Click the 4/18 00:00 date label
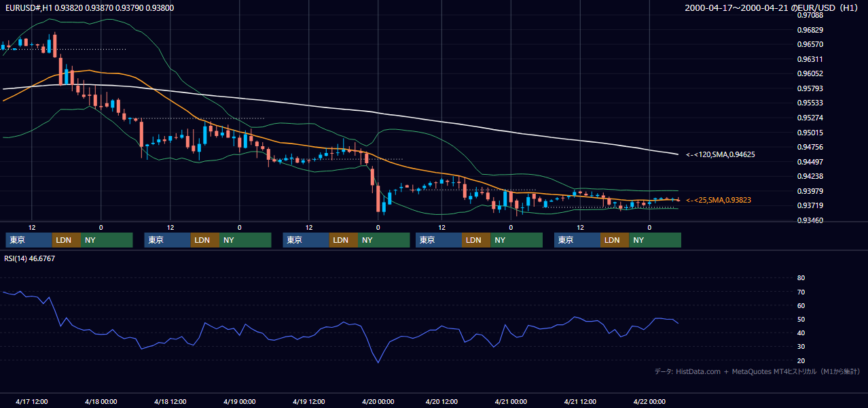The height and width of the screenshot is (408, 868). [101, 401]
